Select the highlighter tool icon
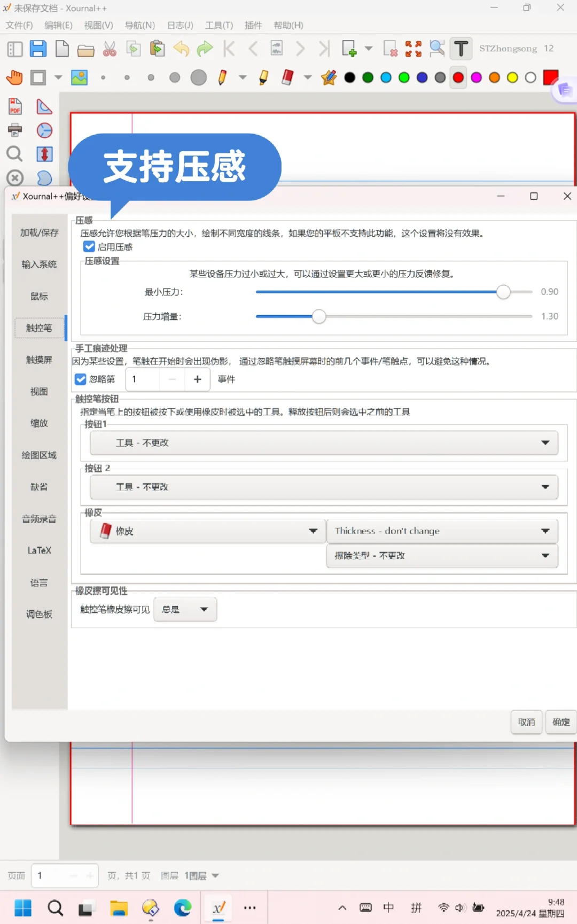 pyautogui.click(x=263, y=77)
